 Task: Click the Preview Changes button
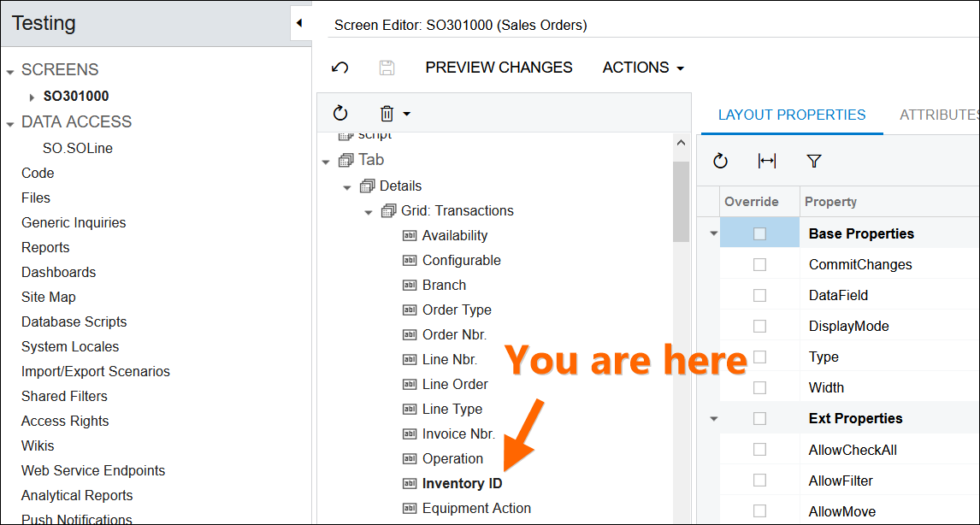[x=499, y=68]
